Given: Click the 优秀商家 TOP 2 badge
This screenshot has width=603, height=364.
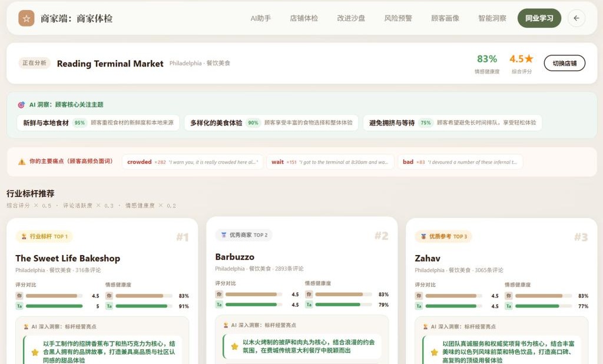Looking at the screenshot, I should tap(244, 234).
